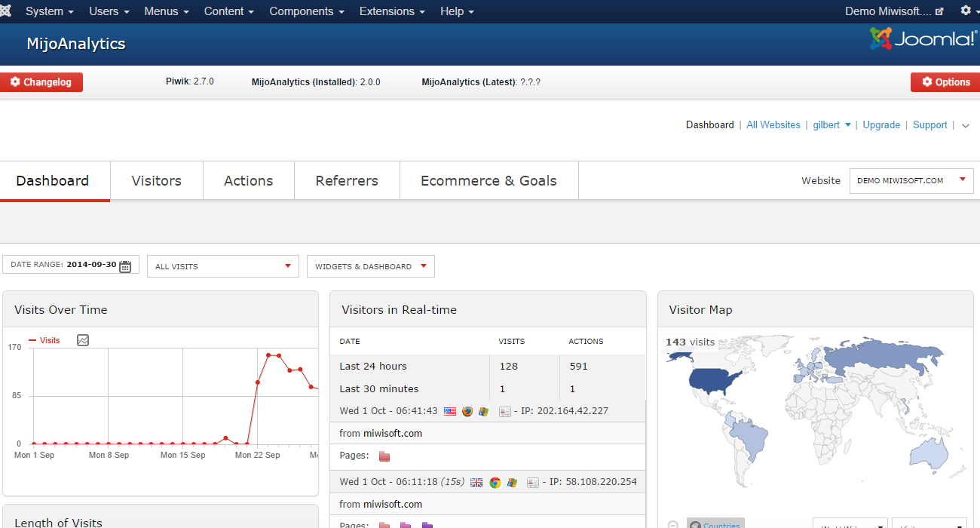Image resolution: width=980 pixels, height=528 pixels.
Task: Open the Content menu
Action: point(229,11)
